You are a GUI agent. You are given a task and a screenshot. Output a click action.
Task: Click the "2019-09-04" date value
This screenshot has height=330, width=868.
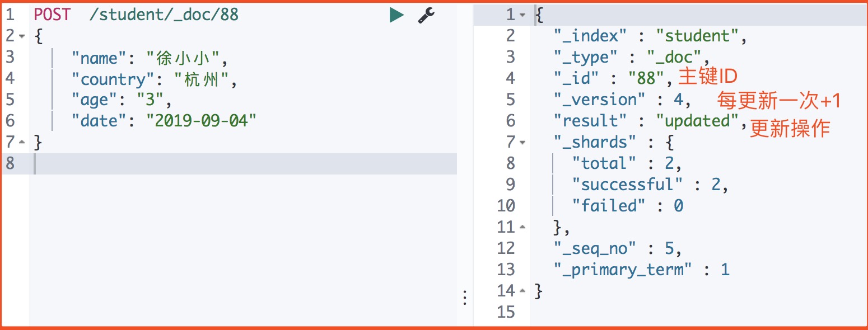point(202,121)
